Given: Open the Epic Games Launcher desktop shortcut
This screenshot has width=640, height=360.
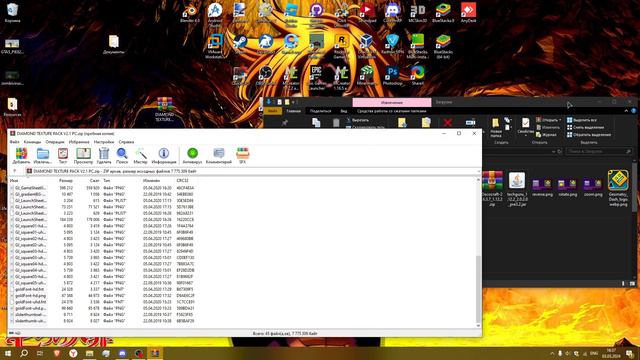Looking at the screenshot, I should [316, 78].
